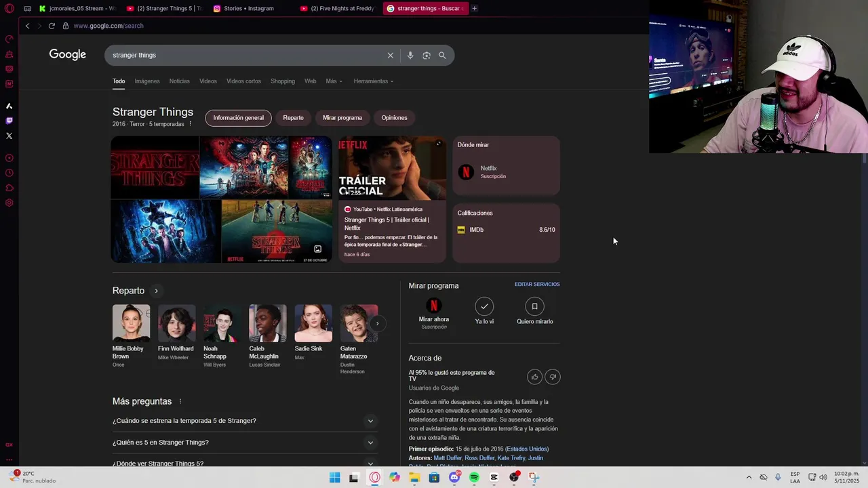The image size is (868, 488).
Task: Switch to the Noticias tab
Action: pyautogui.click(x=180, y=81)
